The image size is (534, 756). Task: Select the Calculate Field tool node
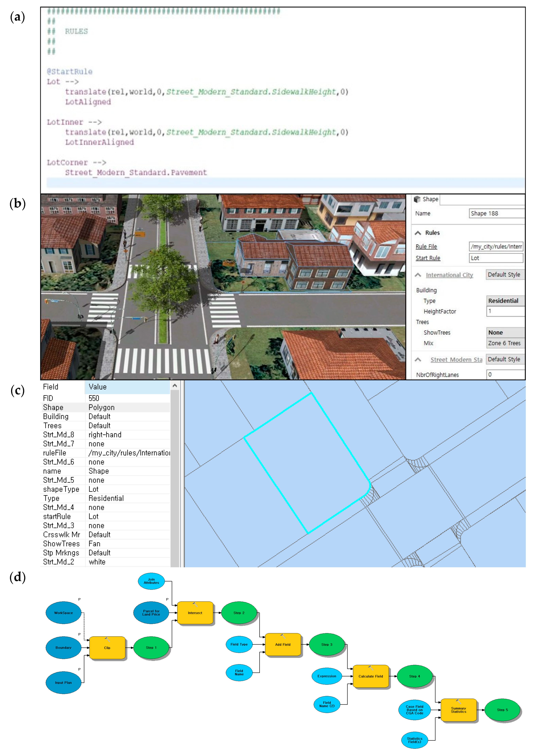click(x=371, y=676)
